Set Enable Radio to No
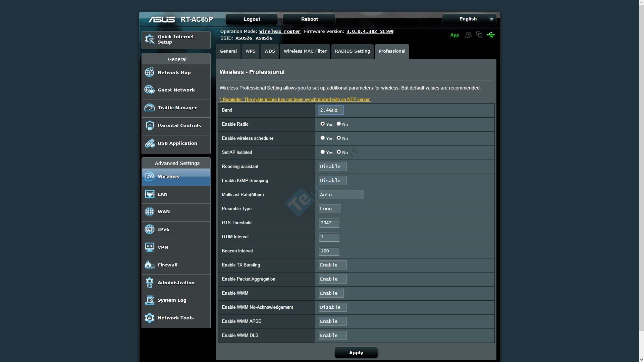The image size is (644, 362). pos(339,124)
